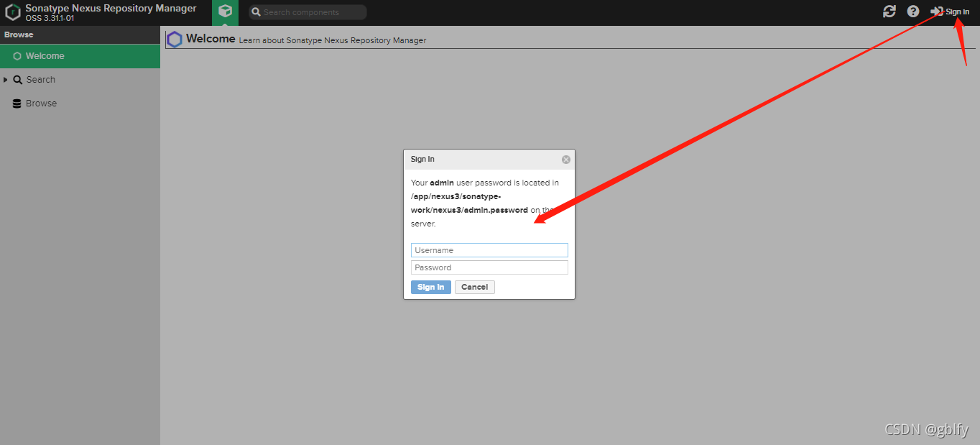This screenshot has width=980, height=445.
Task: Click the blue Sign in button
Action: tap(431, 287)
